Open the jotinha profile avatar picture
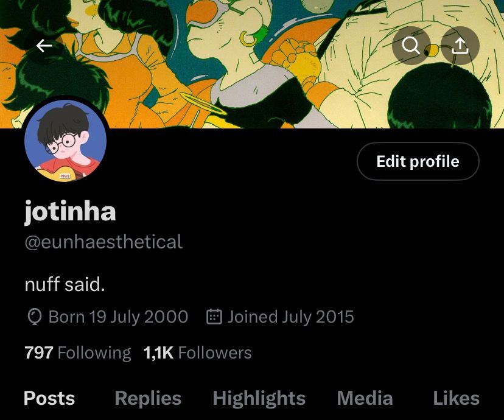Viewport: 504px width, 420px height. [66, 141]
